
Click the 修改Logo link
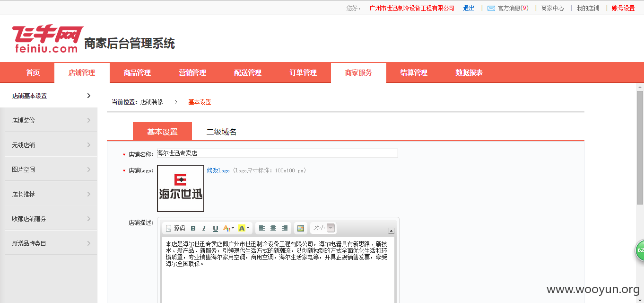pyautogui.click(x=218, y=170)
